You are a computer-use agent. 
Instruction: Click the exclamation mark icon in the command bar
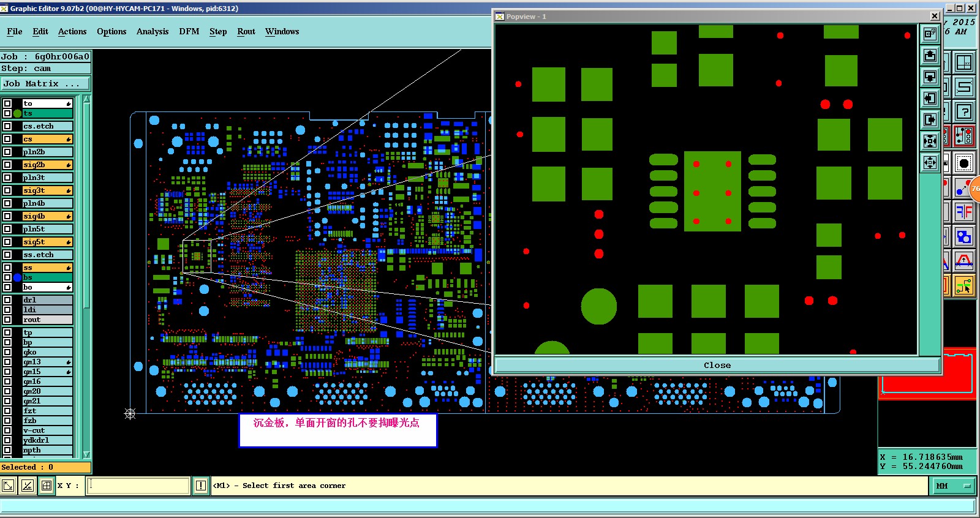tap(200, 486)
